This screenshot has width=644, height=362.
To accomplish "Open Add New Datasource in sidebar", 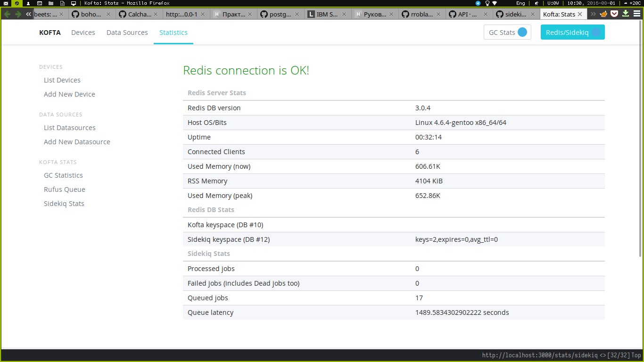I will [77, 142].
